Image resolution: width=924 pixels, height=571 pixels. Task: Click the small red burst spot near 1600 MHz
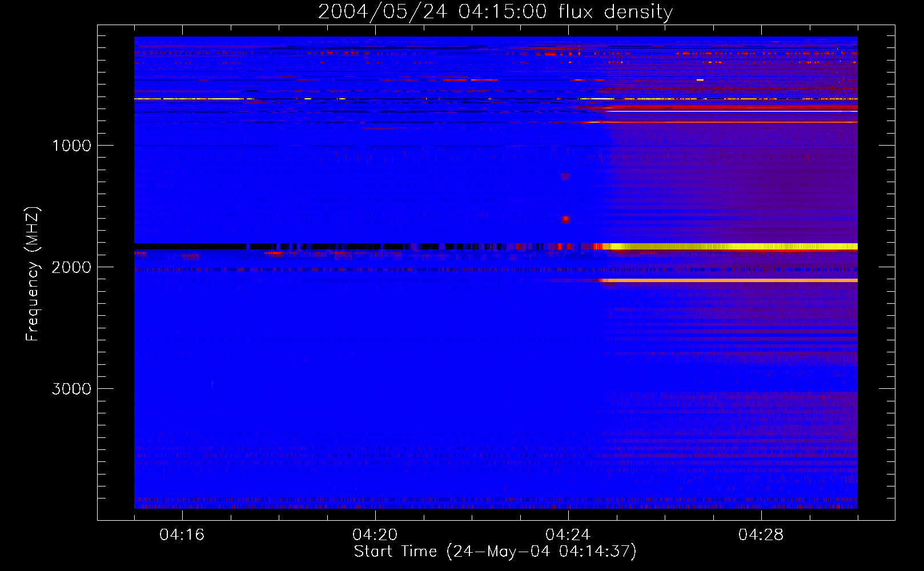point(565,219)
